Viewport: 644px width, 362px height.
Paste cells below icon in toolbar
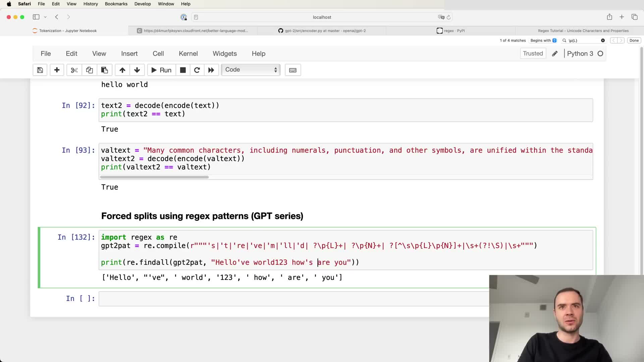coord(104,70)
